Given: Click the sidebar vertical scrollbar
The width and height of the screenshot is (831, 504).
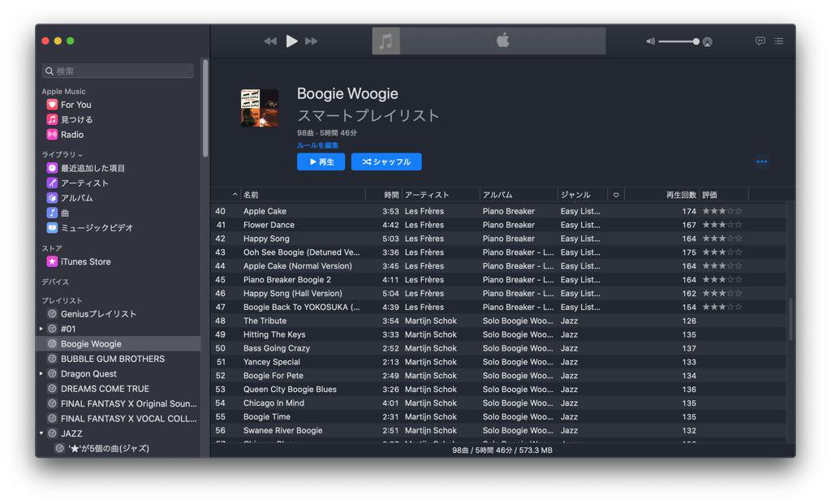Looking at the screenshot, I should click(x=205, y=108).
